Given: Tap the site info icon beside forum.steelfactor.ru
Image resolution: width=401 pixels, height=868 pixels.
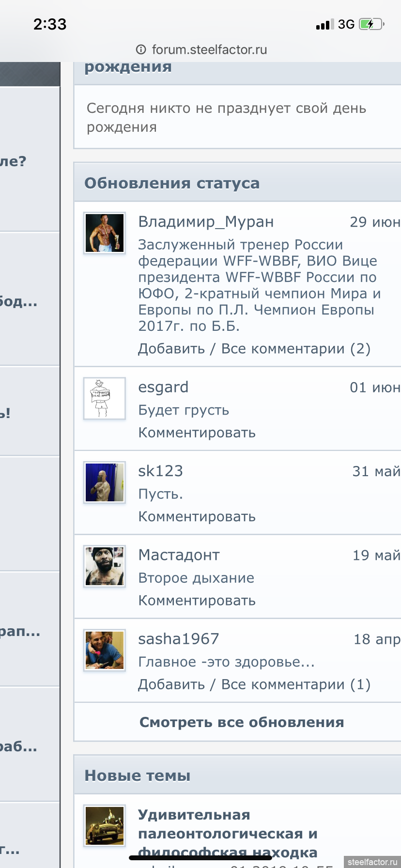Looking at the screenshot, I should (141, 49).
